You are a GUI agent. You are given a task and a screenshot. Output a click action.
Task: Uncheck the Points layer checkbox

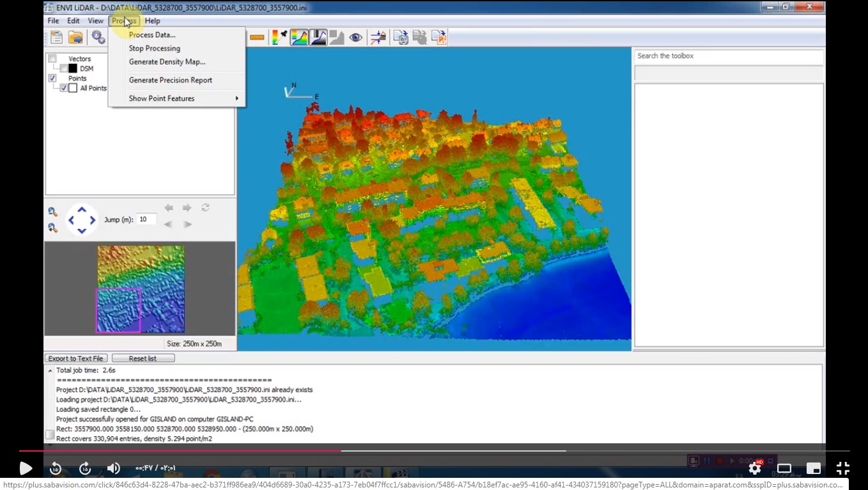pyautogui.click(x=52, y=78)
